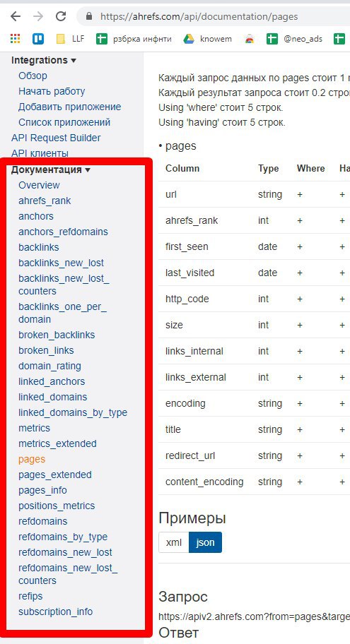Open backlinks_new_lost documentation page

62,263
